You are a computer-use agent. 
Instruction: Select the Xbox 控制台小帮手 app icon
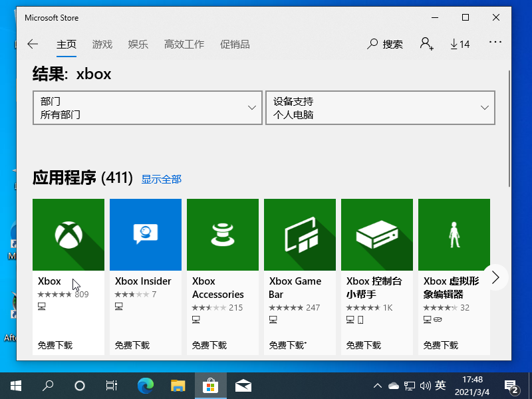(x=377, y=235)
